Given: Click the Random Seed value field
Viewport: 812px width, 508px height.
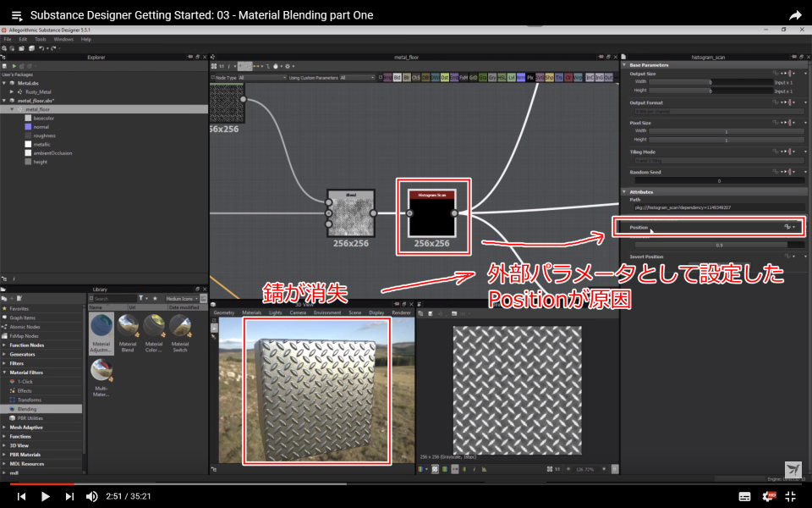Looking at the screenshot, I should coord(719,181).
